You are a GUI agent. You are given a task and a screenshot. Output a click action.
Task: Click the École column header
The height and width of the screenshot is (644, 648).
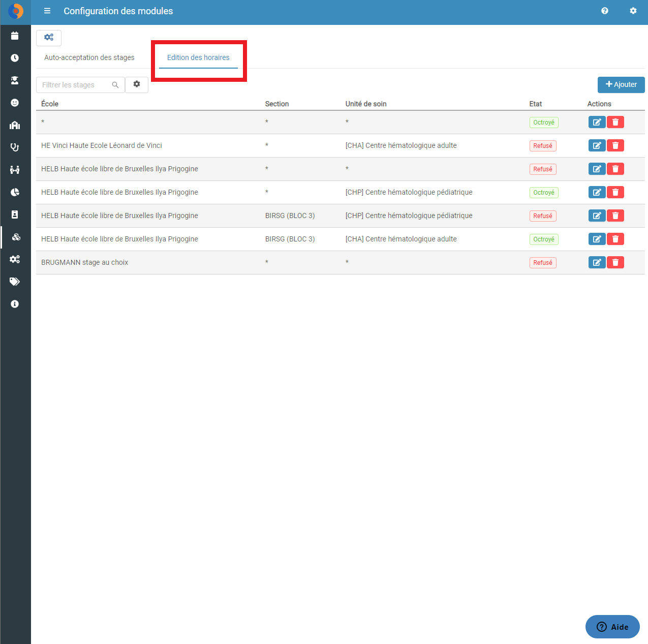click(50, 104)
